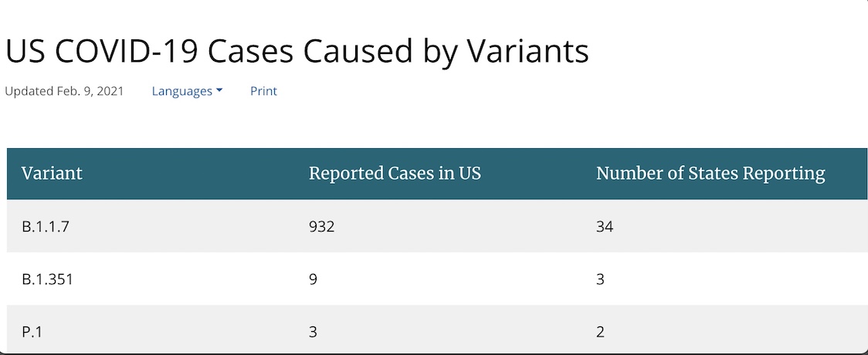Click the B.1.351 variant cell

(x=48, y=279)
